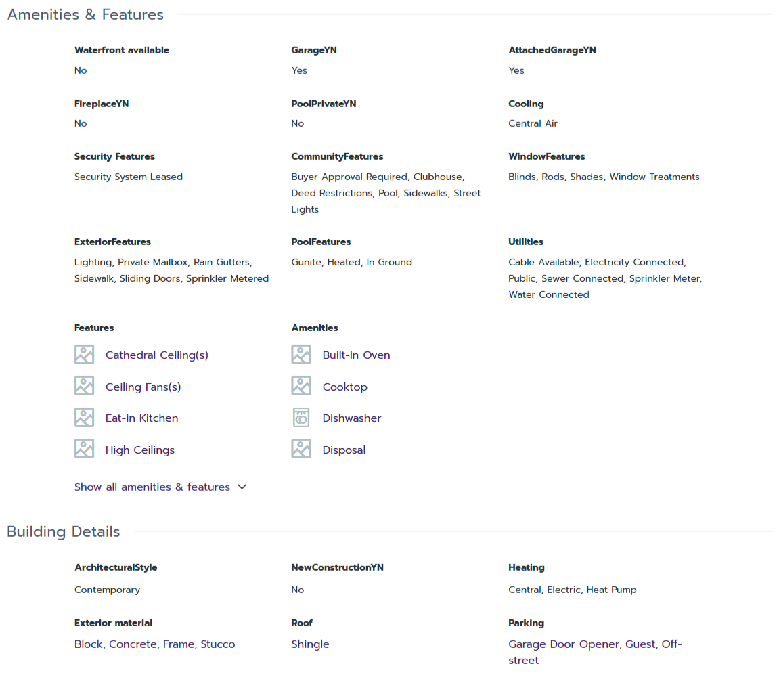The width and height of the screenshot is (779, 700).
Task: Click the Dishwasher amenity icon
Action: pyautogui.click(x=301, y=418)
